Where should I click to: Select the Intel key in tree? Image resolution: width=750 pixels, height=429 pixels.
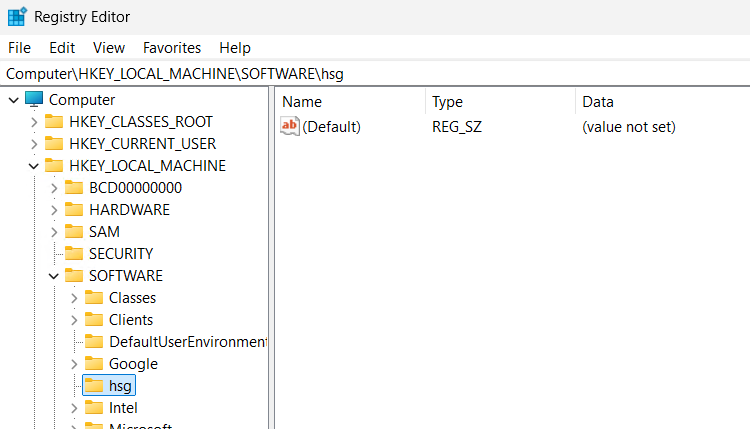[x=123, y=408]
